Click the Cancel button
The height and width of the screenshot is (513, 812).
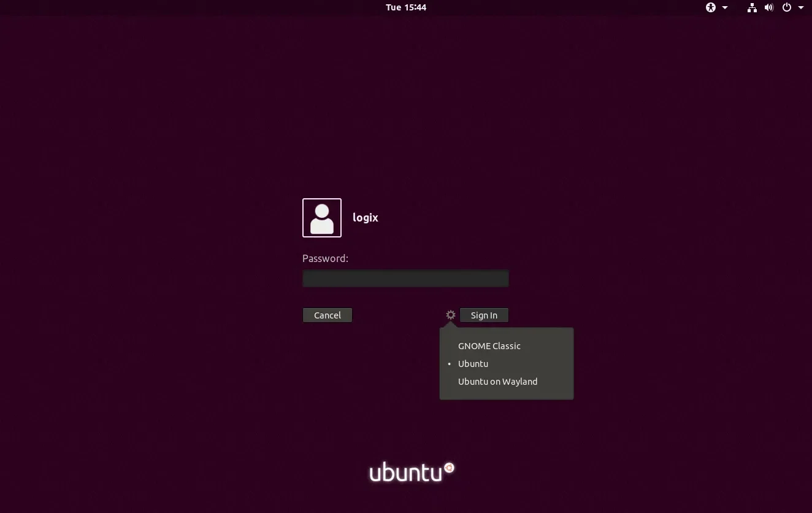(x=327, y=315)
